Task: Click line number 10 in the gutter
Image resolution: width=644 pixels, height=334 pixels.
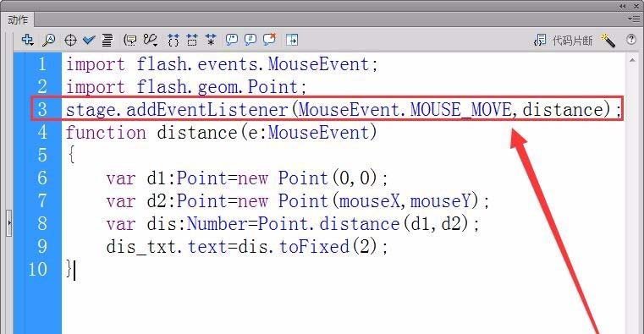Action: click(38, 270)
